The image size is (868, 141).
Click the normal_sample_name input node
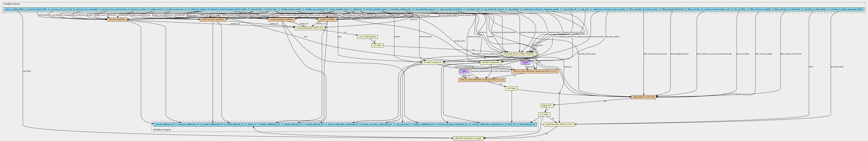[376, 9]
